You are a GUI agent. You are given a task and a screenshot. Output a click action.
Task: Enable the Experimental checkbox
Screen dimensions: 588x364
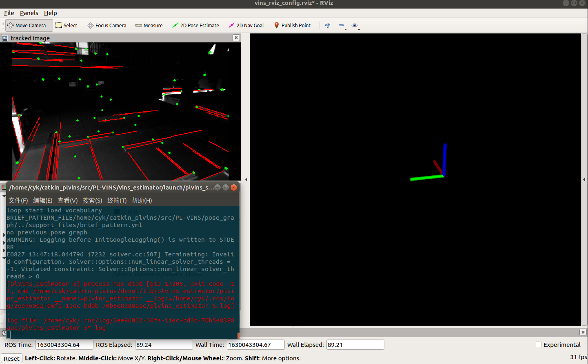[x=538, y=344]
